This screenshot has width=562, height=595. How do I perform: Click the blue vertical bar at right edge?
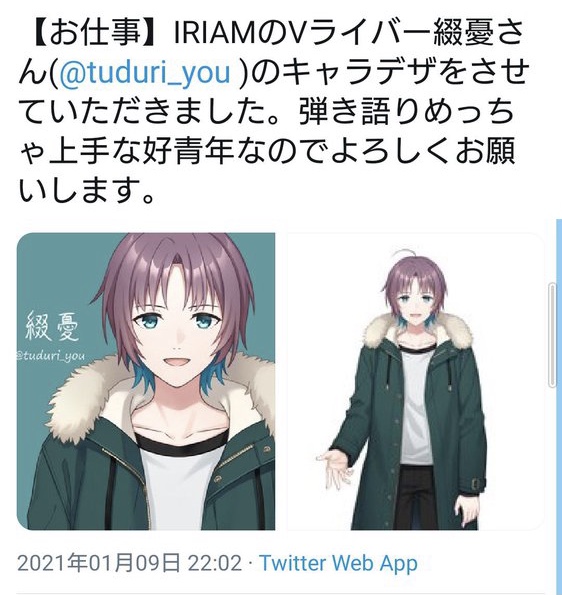coord(559,407)
